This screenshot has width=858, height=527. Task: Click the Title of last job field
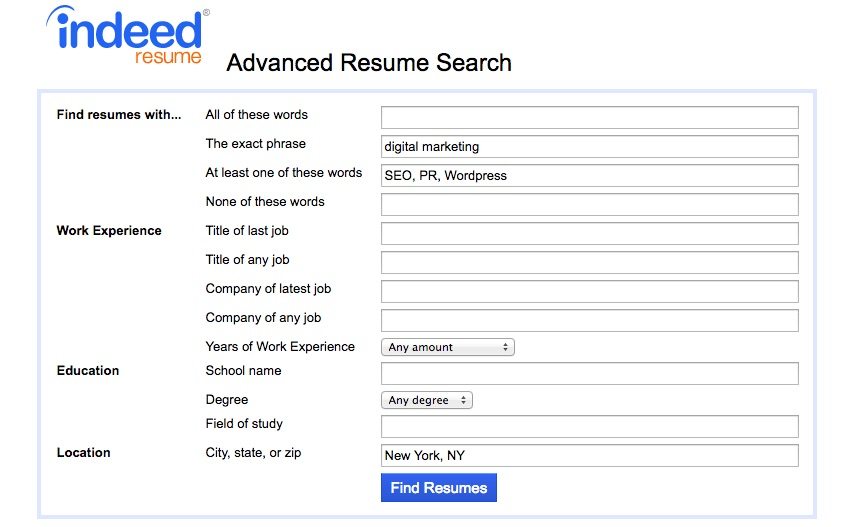[x=590, y=234]
